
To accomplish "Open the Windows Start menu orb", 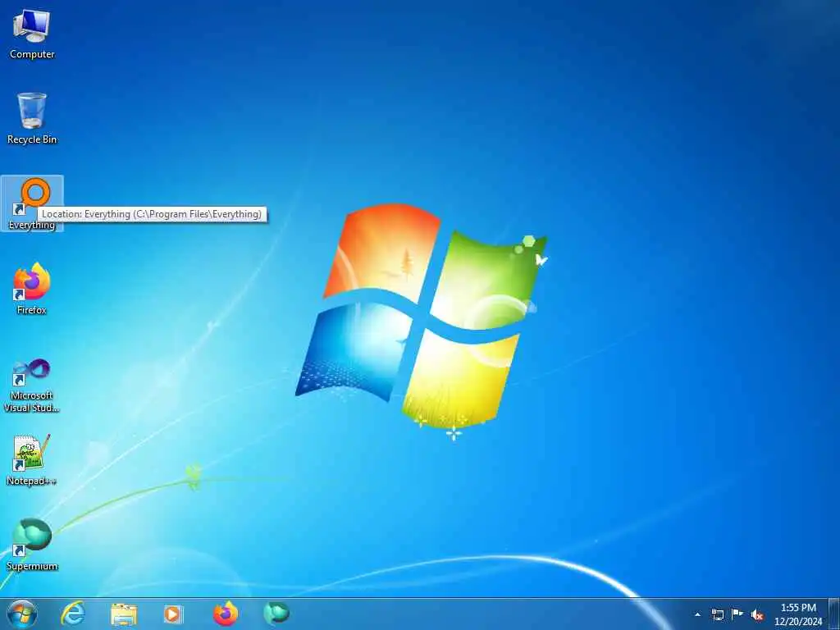I will pos(22,614).
